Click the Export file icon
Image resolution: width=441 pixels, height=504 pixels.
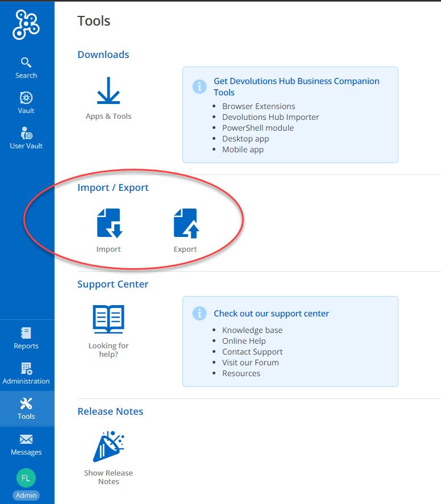click(185, 223)
